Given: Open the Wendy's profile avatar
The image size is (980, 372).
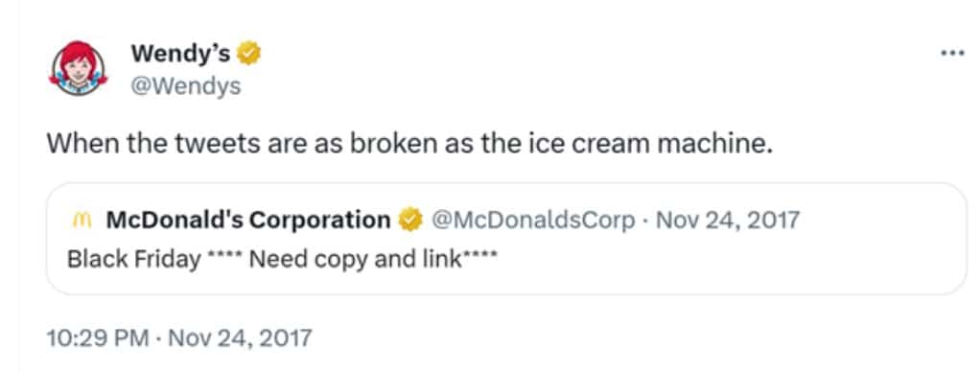Looking at the screenshot, I should [78, 68].
